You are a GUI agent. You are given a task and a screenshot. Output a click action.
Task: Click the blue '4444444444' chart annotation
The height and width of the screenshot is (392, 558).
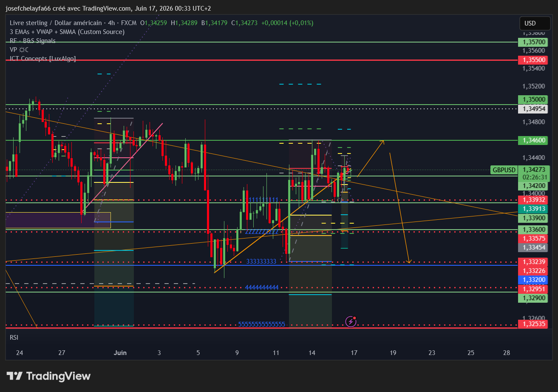coord(262,287)
